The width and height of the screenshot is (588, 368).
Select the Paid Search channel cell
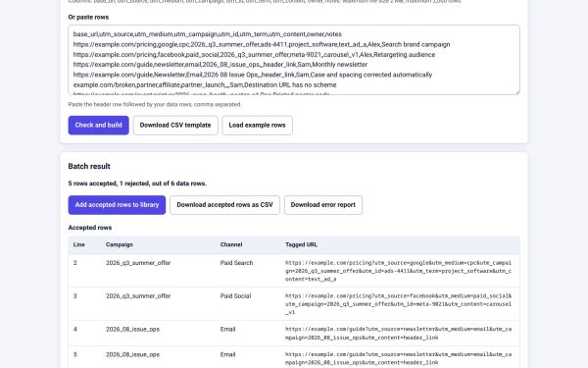point(236,263)
